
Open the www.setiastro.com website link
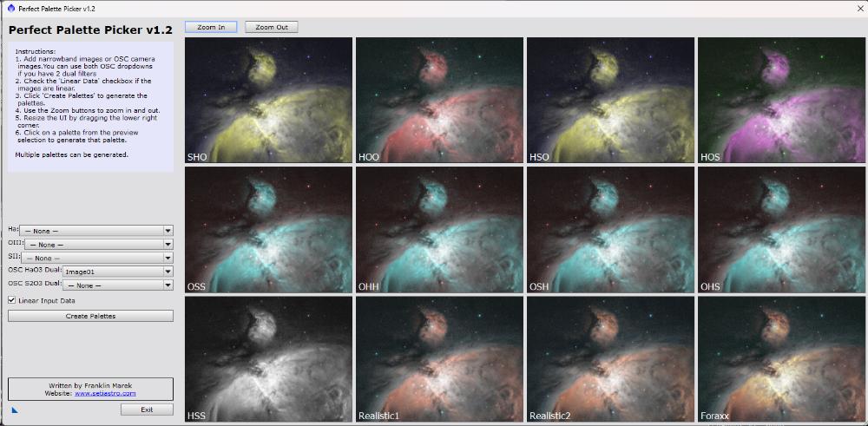tap(105, 393)
